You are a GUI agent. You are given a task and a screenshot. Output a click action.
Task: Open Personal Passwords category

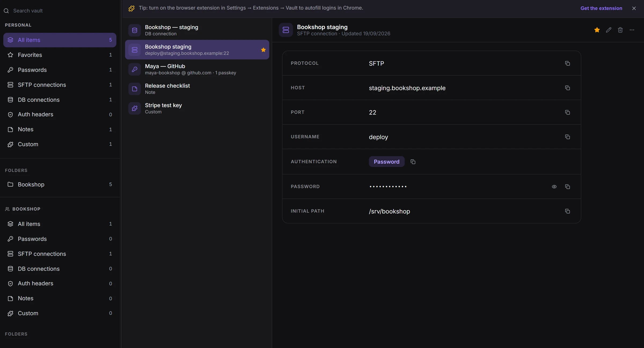(x=60, y=70)
